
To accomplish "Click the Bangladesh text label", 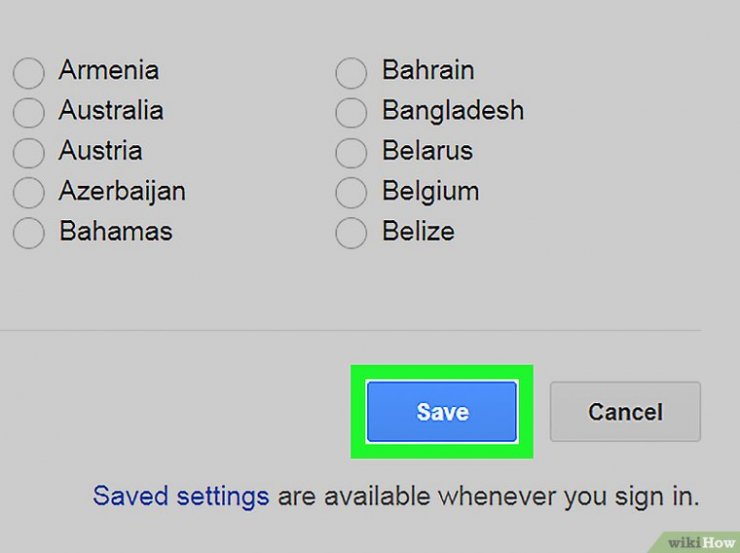I will 453,111.
